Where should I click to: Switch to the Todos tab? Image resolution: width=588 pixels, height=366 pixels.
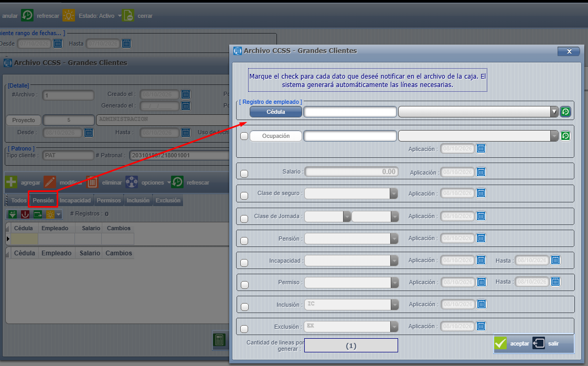click(19, 200)
